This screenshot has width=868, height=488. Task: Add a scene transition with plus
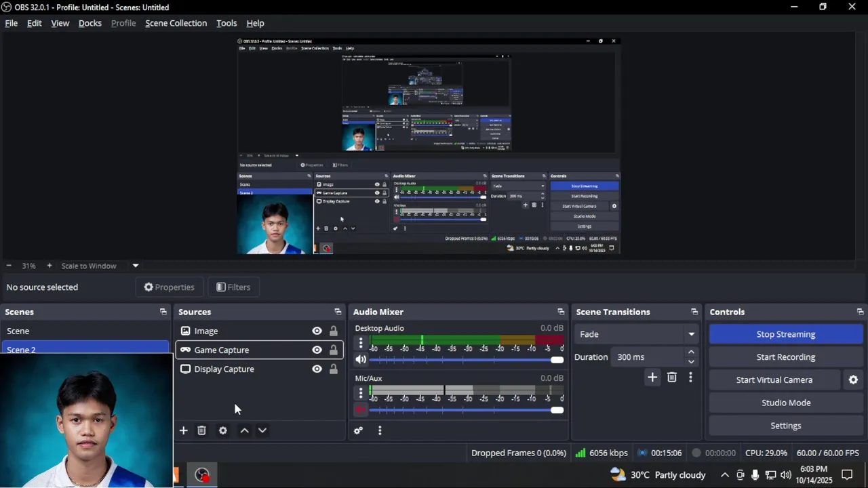[x=652, y=378]
